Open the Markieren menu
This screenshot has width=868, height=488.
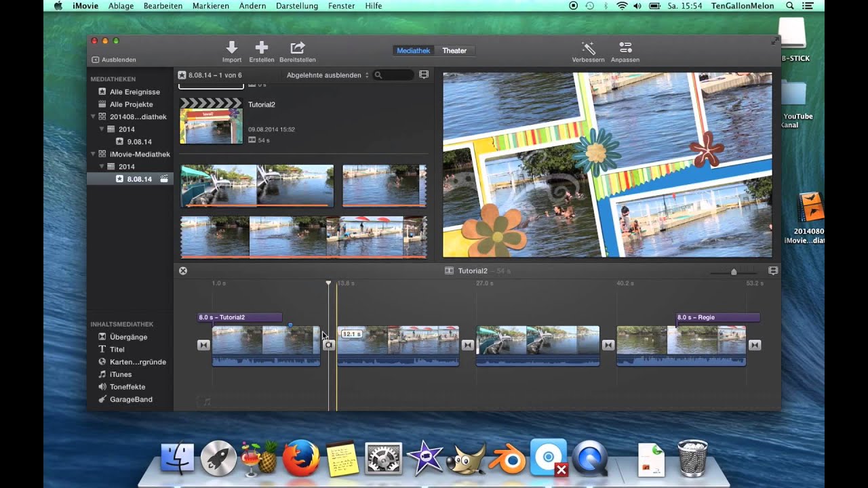[211, 5]
